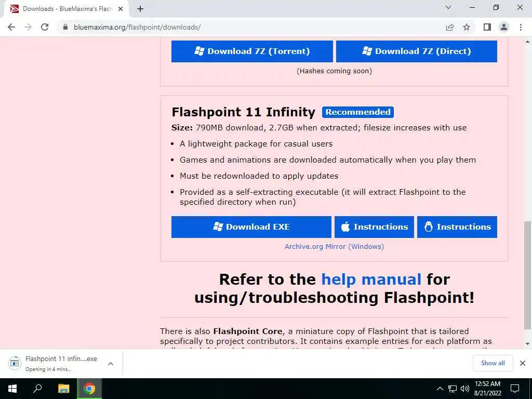Show hidden system tray icons
This screenshot has height=399, width=532.
440,389
